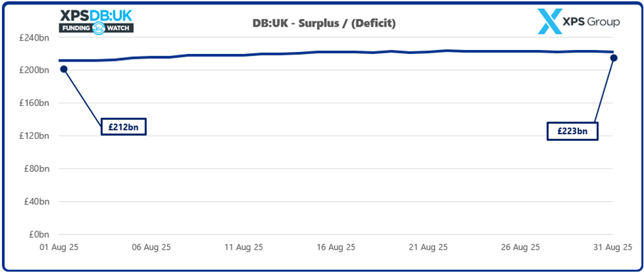Click the 26 Aug 25 axis label

coord(521,248)
